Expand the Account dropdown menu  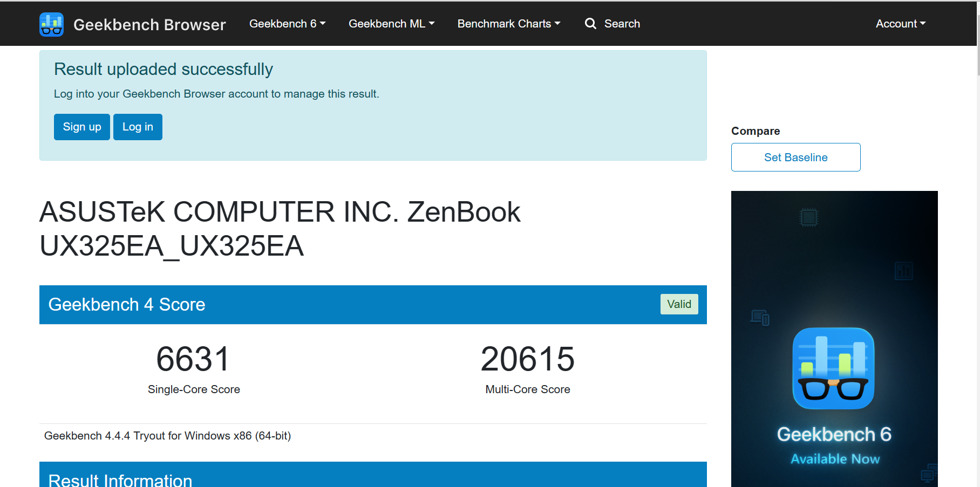pos(901,24)
